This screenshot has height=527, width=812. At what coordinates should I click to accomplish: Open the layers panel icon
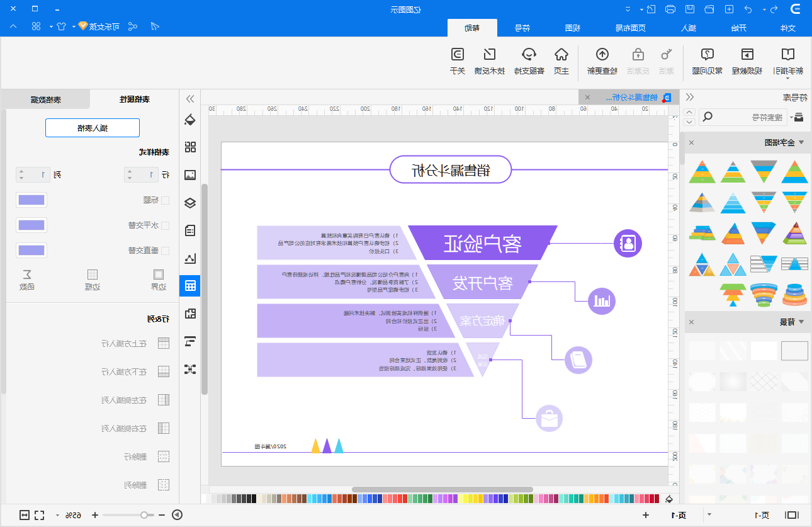(x=190, y=203)
